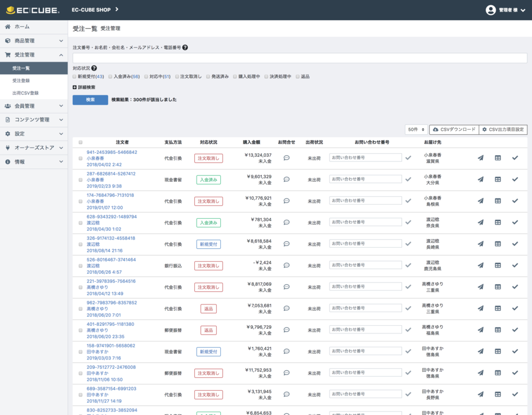Viewport: 532px width, 415px height.
Task: Open inquiry bubble for order 628-9343292-1489794
Action: pyautogui.click(x=286, y=222)
